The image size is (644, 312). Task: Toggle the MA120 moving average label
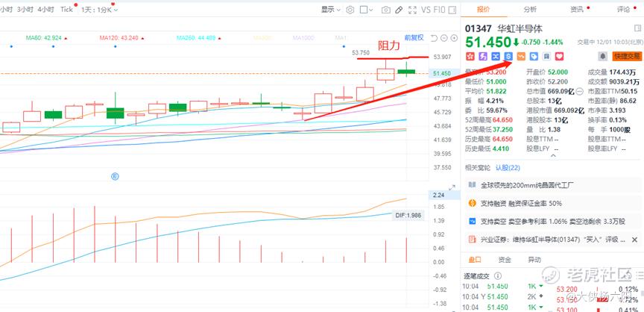point(119,38)
